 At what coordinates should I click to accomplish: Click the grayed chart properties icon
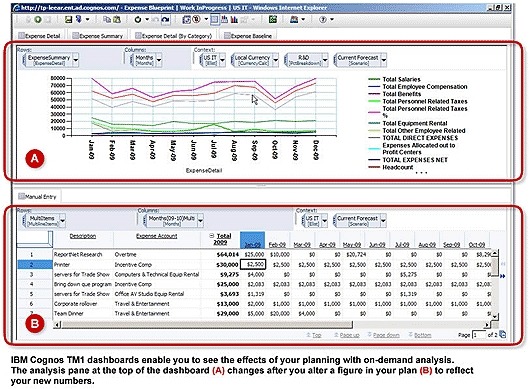click(244, 20)
